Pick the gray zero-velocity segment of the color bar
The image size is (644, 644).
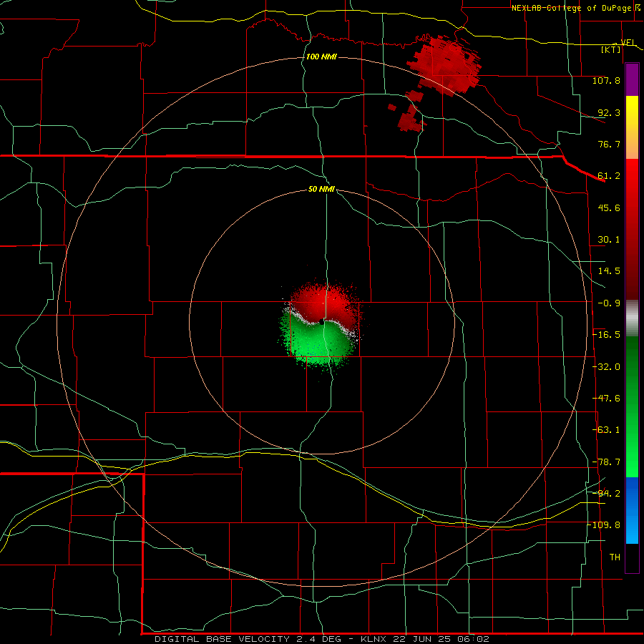coord(632,318)
